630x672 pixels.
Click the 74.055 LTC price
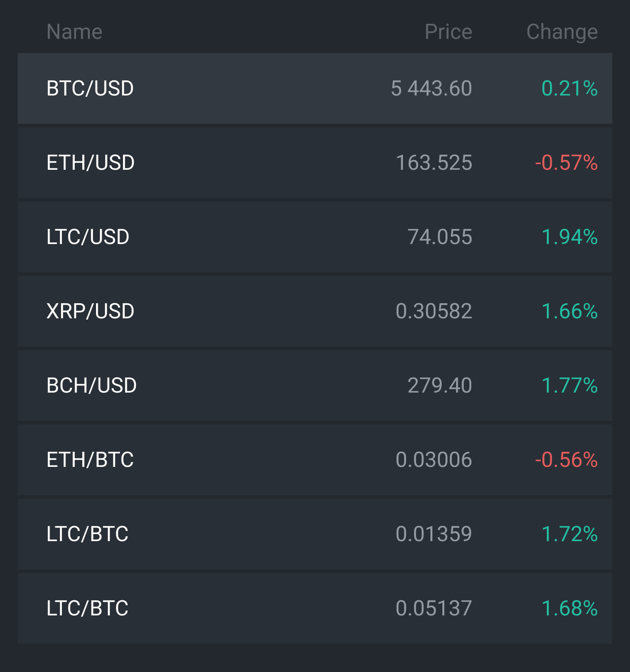click(x=440, y=237)
